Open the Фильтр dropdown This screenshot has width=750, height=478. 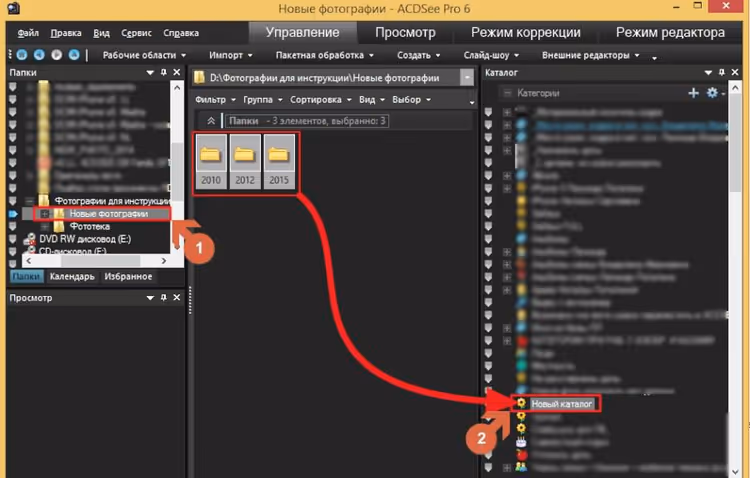click(x=215, y=100)
